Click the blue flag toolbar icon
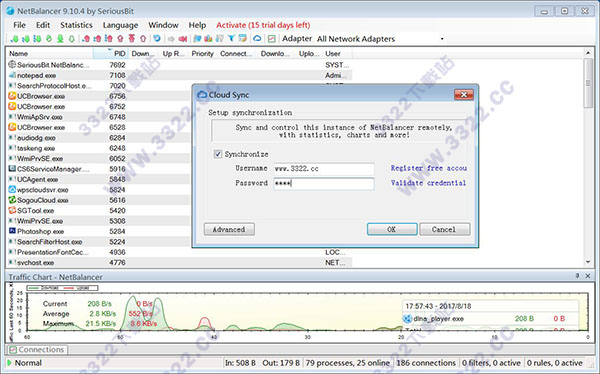600x374 pixels. click(197, 39)
